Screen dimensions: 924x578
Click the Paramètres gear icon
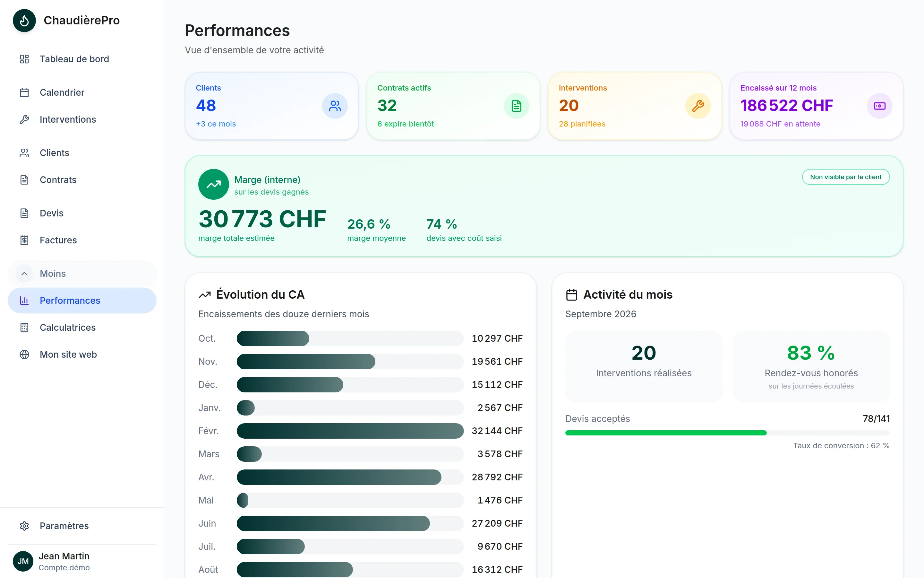(x=24, y=526)
